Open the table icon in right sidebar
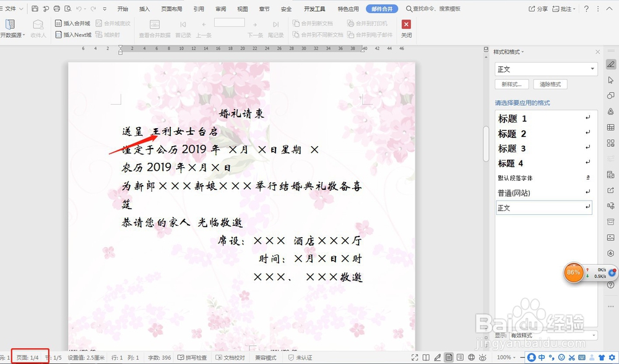 611,127
